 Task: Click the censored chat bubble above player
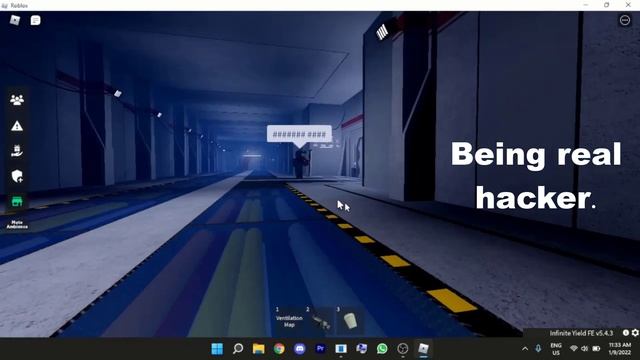coord(299,134)
